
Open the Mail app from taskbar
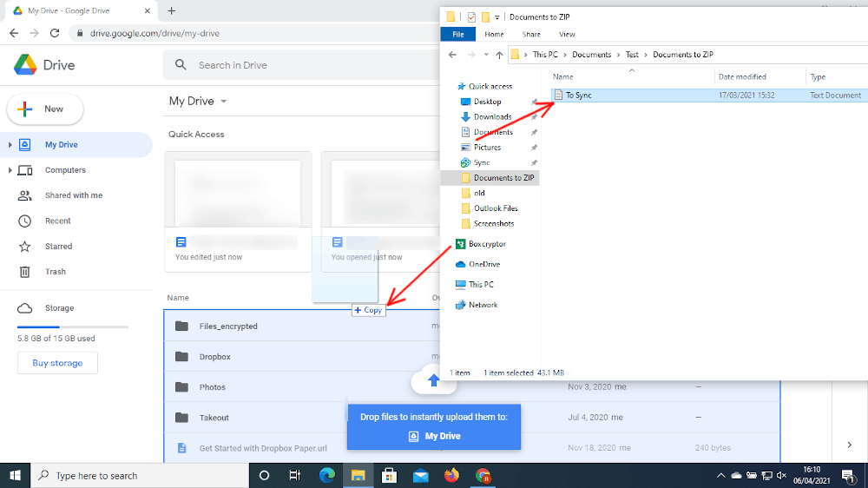421,476
